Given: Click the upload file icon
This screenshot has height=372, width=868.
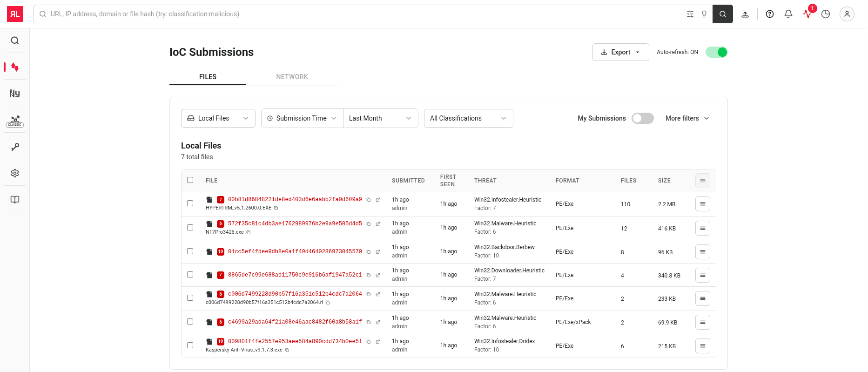Looking at the screenshot, I should (x=745, y=14).
